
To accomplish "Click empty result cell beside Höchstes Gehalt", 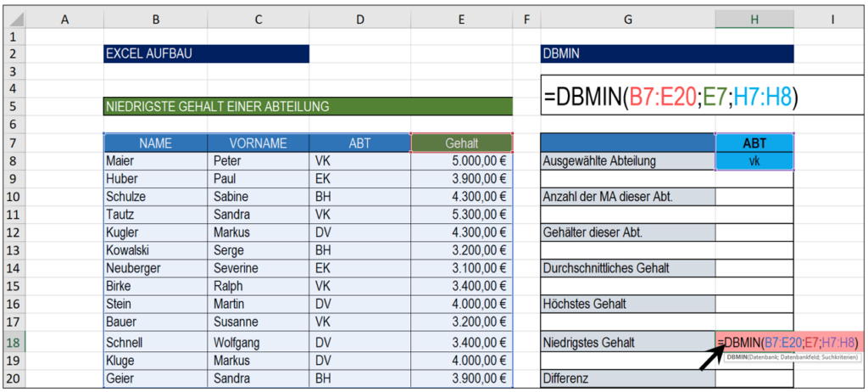I will point(754,303).
